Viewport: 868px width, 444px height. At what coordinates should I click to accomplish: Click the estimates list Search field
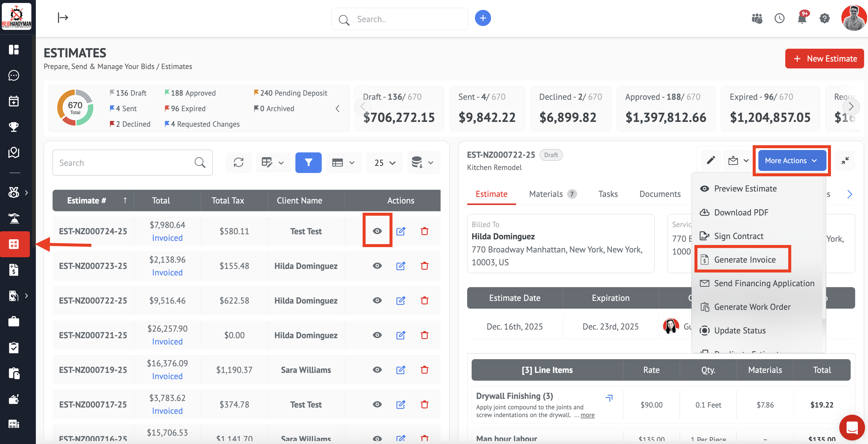(x=125, y=163)
